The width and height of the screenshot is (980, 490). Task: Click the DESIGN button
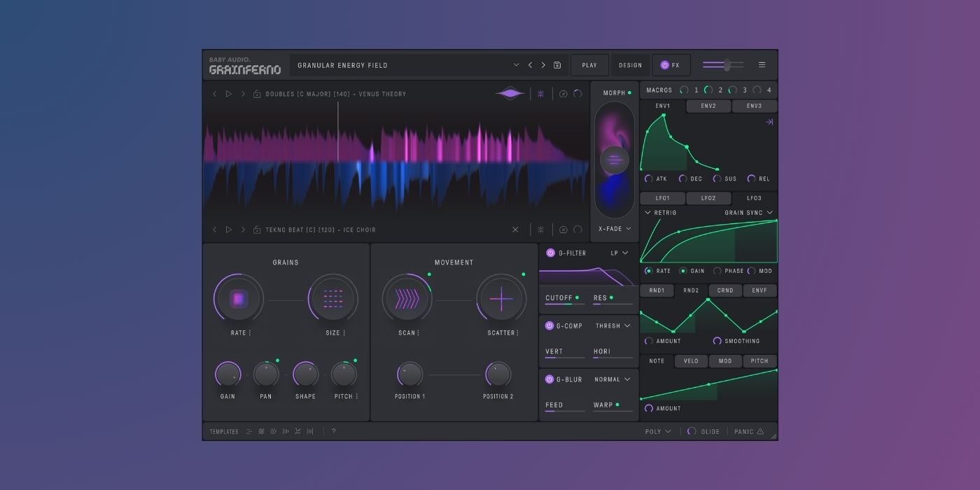coord(630,65)
